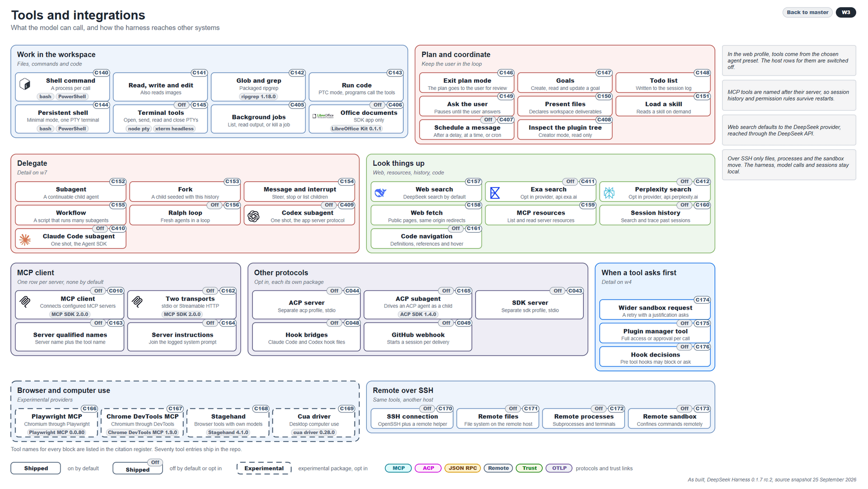Screen dimensions: 868x489
Task: Click citation tag C152 on Subagent
Action: (x=118, y=182)
